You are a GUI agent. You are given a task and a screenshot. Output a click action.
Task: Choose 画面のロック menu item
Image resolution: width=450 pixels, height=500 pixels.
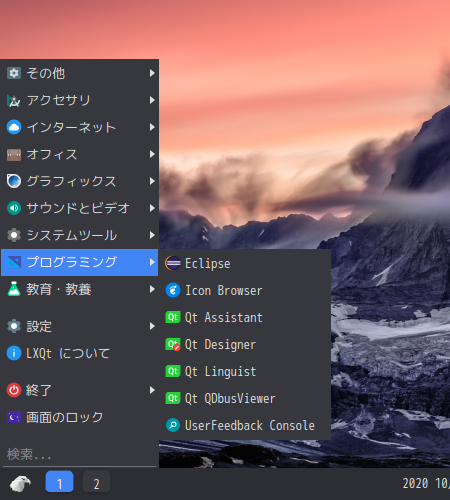pyautogui.click(x=79, y=417)
